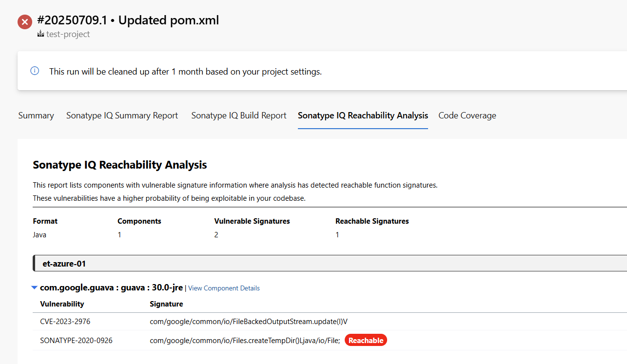The image size is (627, 364).
Task: Click the FileBackedOutputStream.update signature text
Action: coord(248,322)
